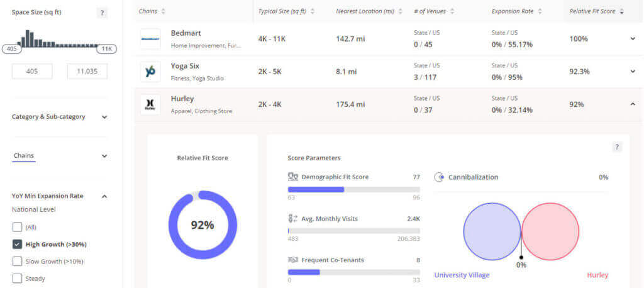Click the Demographic Fit Score icon
This screenshot has width=644, height=288.
click(292, 177)
